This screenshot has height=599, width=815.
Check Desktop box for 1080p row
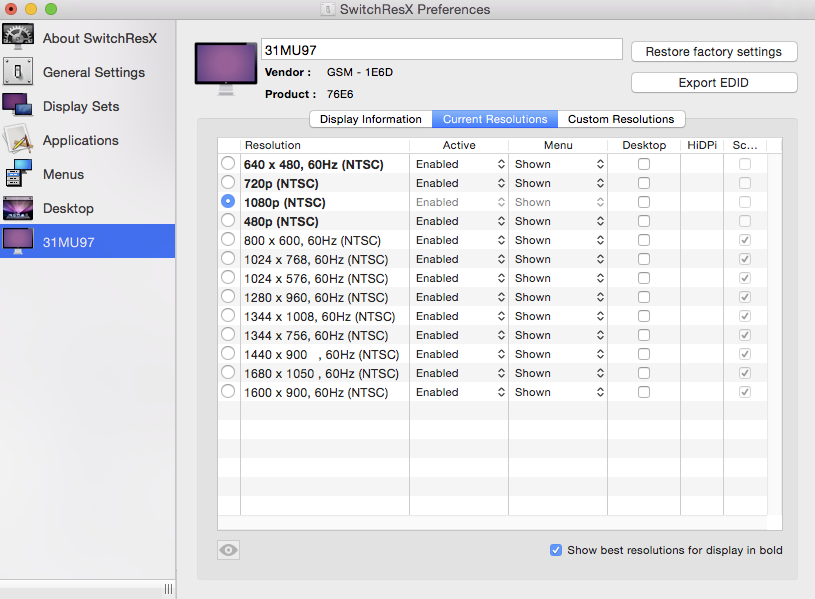[x=644, y=202]
